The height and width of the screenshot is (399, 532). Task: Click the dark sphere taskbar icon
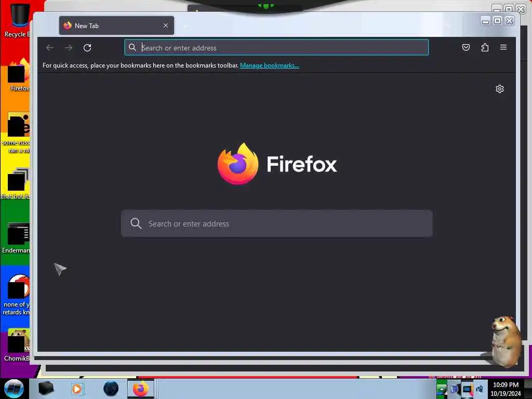(111, 389)
